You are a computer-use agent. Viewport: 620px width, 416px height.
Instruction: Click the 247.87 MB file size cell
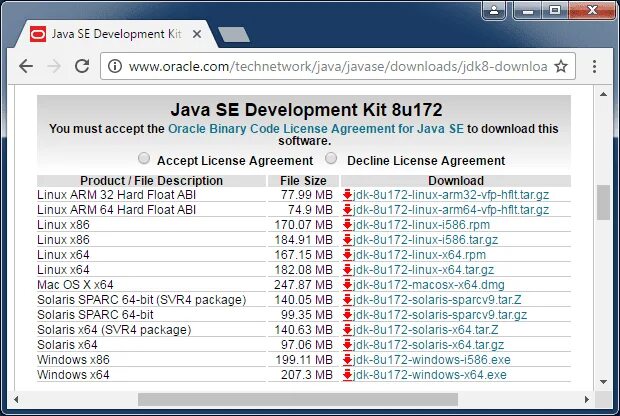303,285
